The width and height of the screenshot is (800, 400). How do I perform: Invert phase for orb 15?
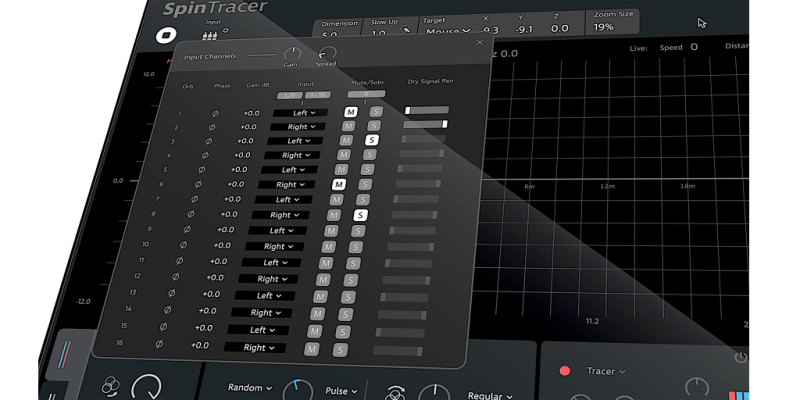point(163,327)
